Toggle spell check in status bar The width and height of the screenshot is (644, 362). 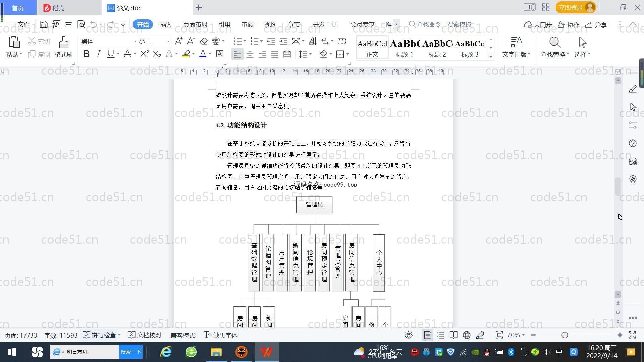(101, 335)
